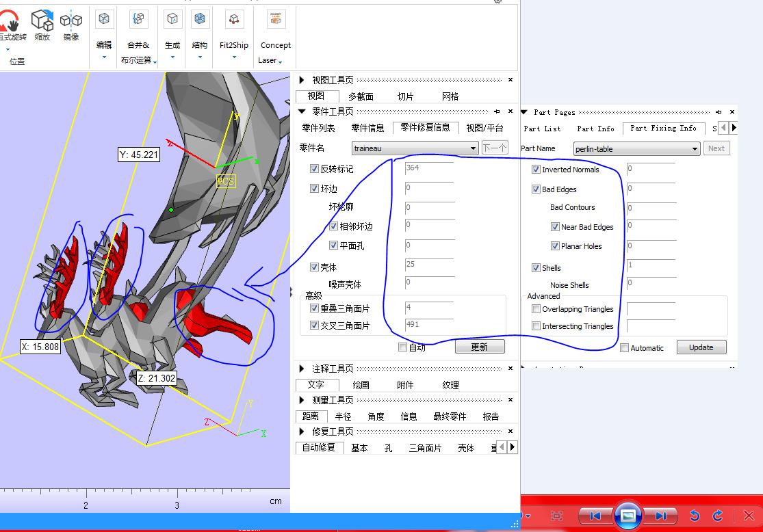Click the 反转标记 count field showing 364
Screen dimensions: 763x532
tap(429, 168)
